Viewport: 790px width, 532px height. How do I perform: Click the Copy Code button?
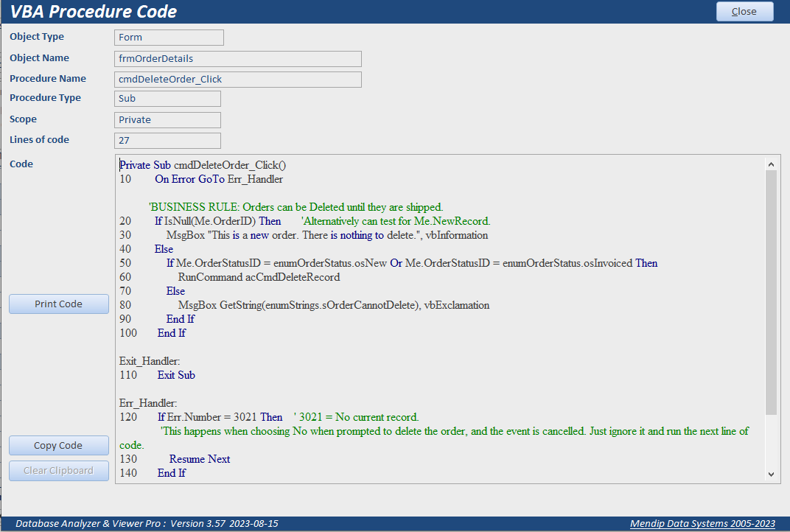pyautogui.click(x=58, y=445)
